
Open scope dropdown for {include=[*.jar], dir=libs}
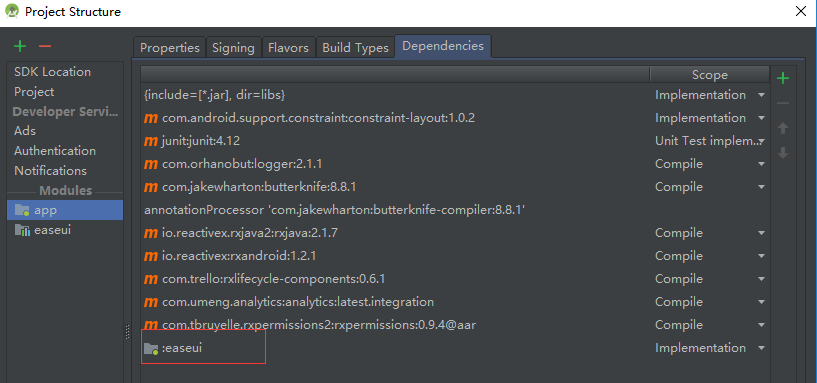761,95
